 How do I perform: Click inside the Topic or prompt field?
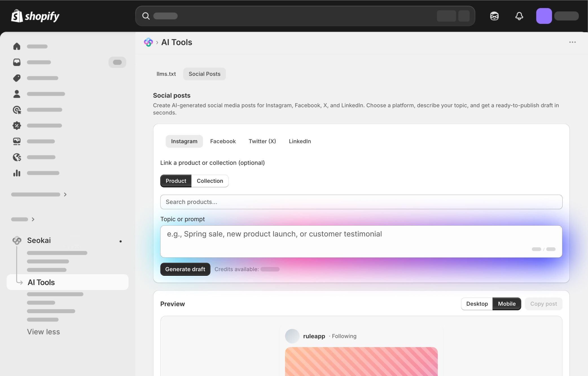[361, 242]
